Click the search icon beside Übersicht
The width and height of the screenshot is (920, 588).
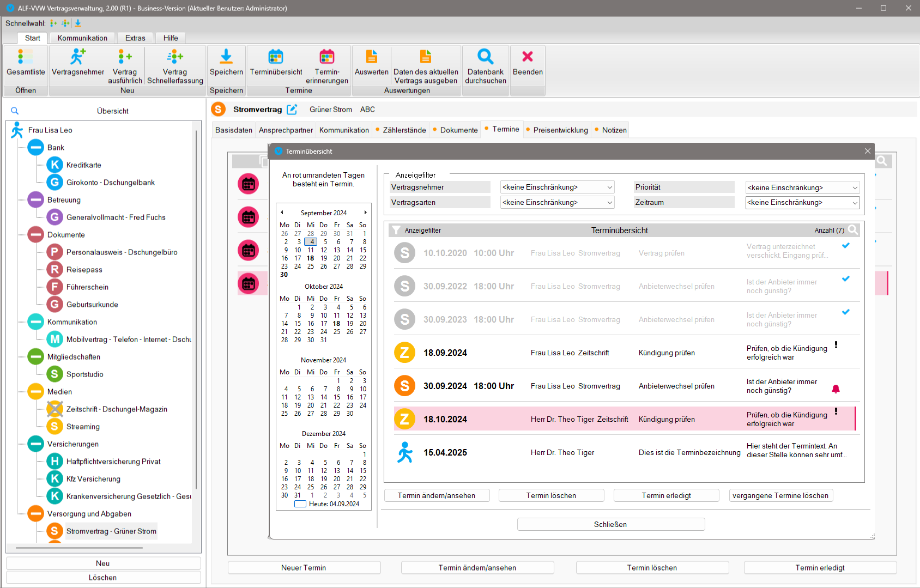tap(15, 111)
